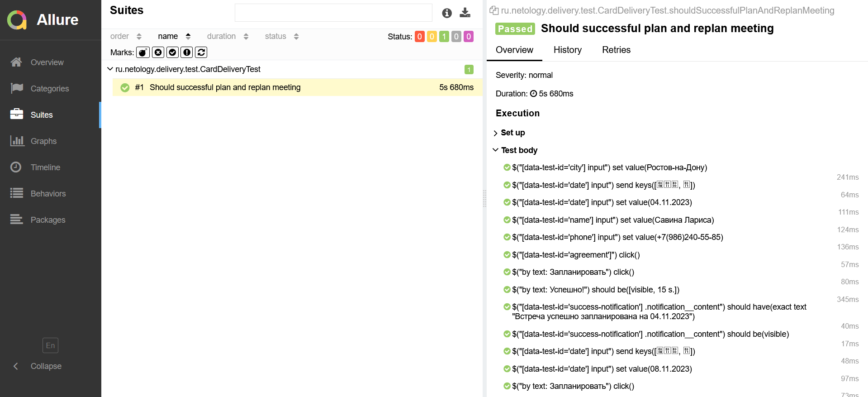The width and height of the screenshot is (868, 397).
Task: Collapse the sidebar menu
Action: (45, 366)
